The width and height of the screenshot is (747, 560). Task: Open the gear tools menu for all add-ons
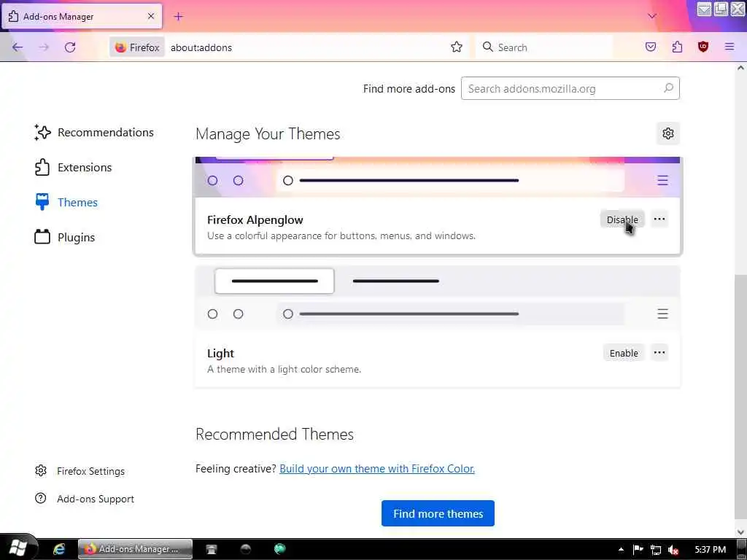point(668,133)
